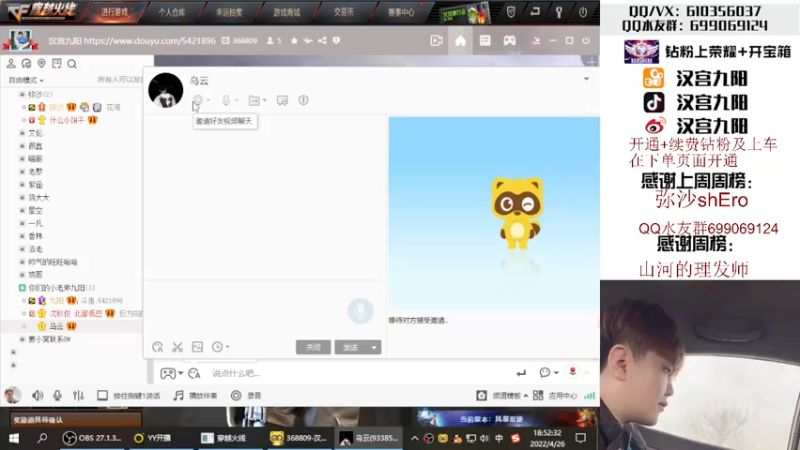800x450 pixels.
Task: Click the favorite star icon in YY header
Action: [294, 40]
